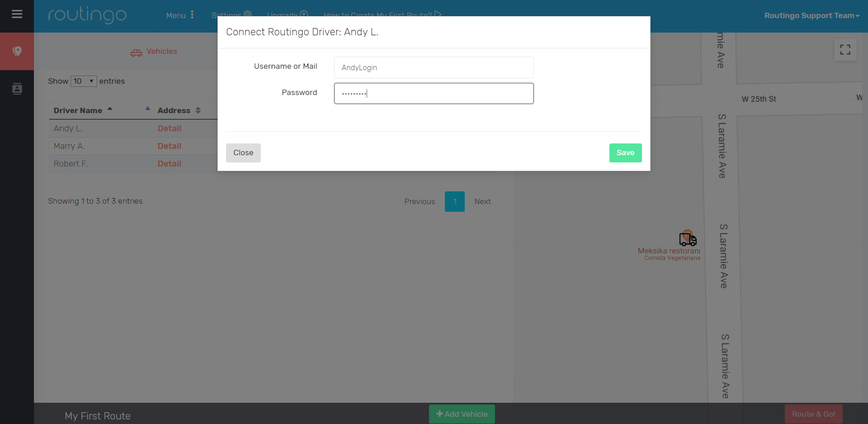Close the Connect Routingo Driver dialog
The height and width of the screenshot is (424, 868).
pyautogui.click(x=243, y=153)
